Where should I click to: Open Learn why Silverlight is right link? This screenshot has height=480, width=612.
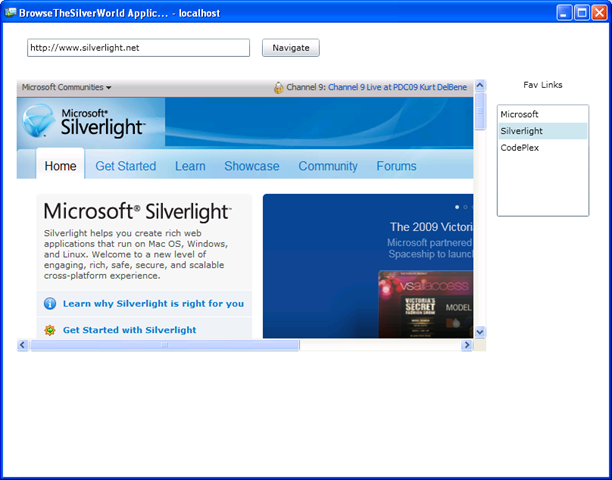(153, 304)
